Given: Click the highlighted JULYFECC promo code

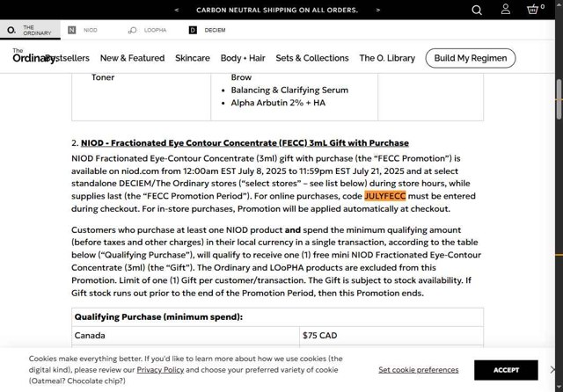Looking at the screenshot, I should pos(385,196).
